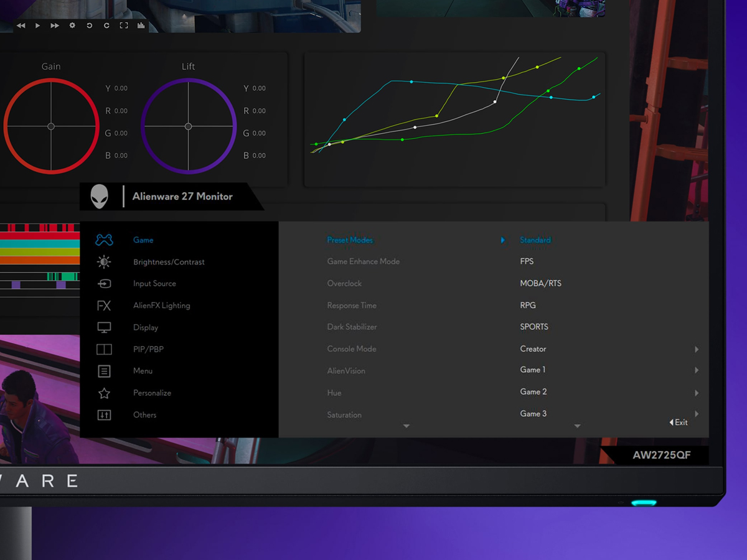Toggle fullscreen from the playback toolbar
747x560 pixels.
tap(123, 26)
